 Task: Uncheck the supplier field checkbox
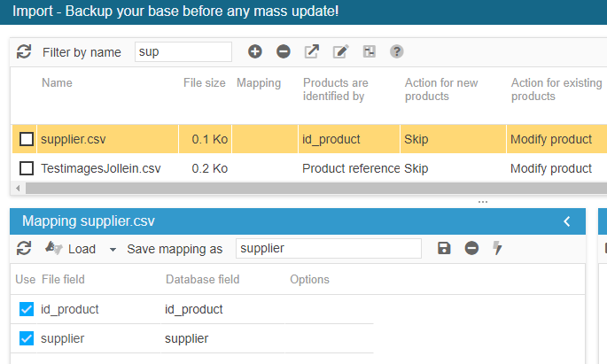click(x=27, y=338)
